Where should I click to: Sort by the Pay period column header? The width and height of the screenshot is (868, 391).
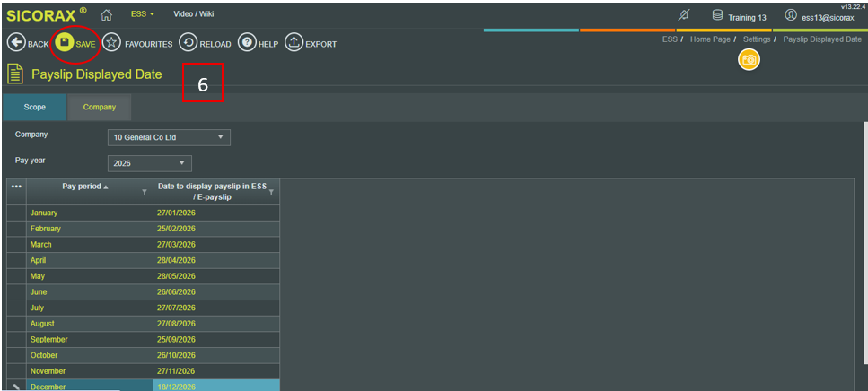pos(83,187)
